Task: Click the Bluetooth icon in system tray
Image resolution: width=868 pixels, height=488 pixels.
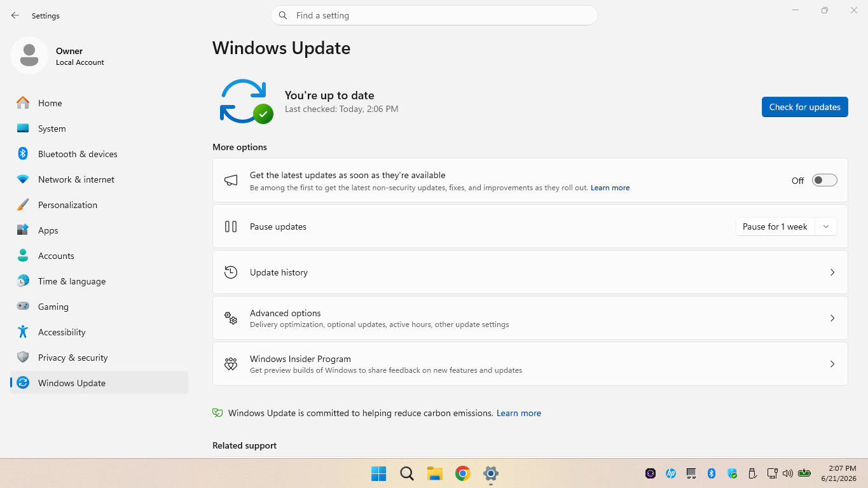Action: [712, 473]
